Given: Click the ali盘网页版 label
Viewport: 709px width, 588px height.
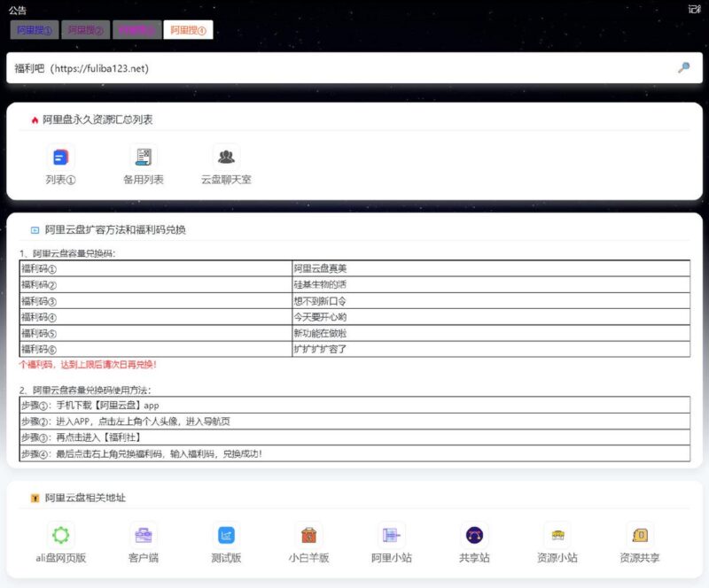Looking at the screenshot, I should pos(60,558).
